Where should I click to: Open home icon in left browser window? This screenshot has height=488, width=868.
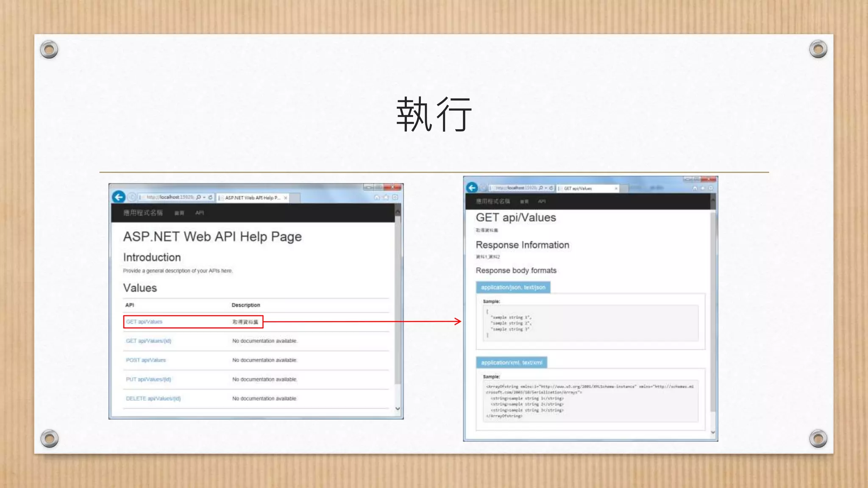[x=377, y=197]
